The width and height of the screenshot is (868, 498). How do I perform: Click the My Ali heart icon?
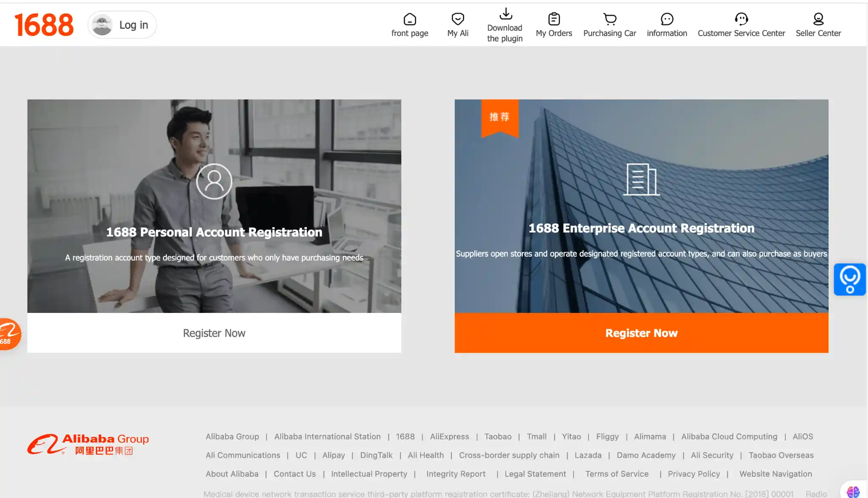[457, 19]
